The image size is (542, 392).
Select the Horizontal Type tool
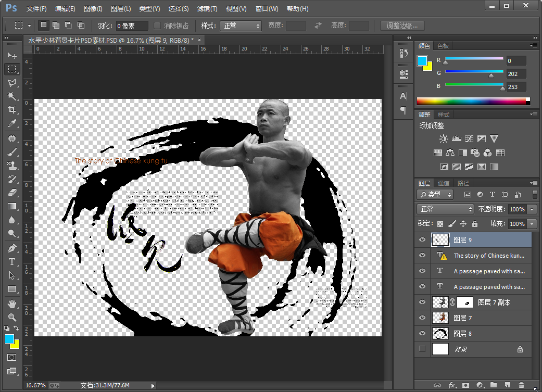pos(12,262)
